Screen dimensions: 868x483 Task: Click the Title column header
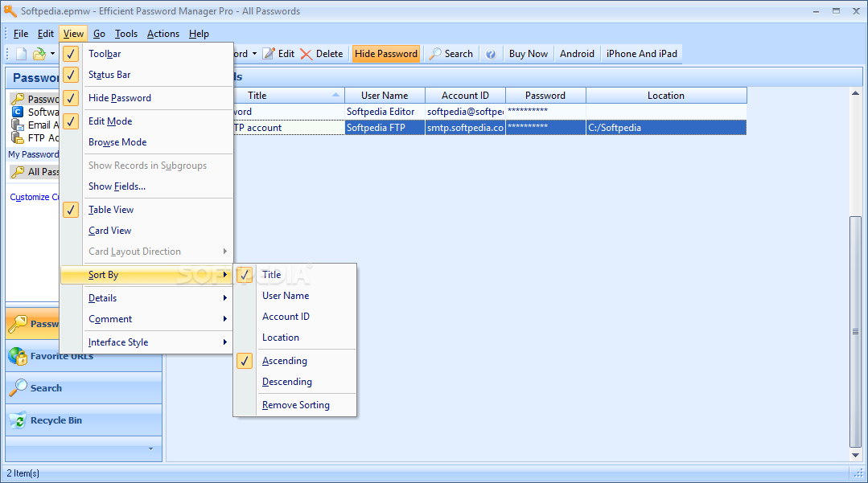coord(288,96)
